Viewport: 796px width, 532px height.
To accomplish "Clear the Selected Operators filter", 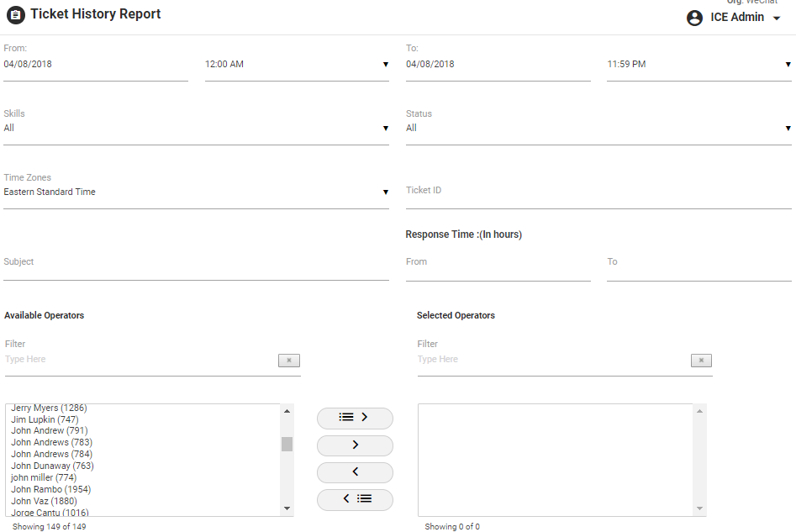I will pos(701,361).
